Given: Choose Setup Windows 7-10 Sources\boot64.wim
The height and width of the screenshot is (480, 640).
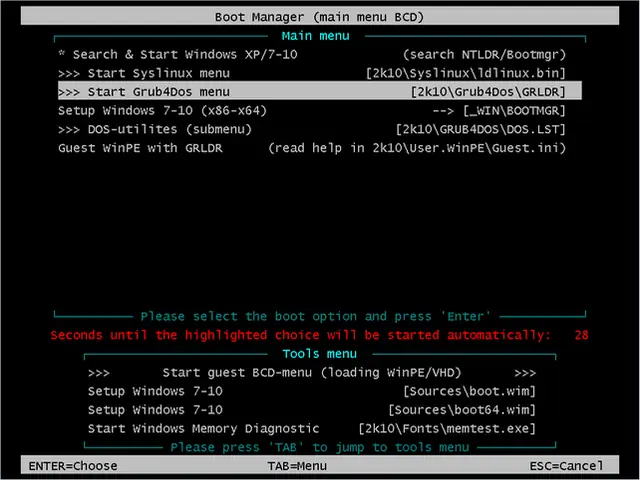Looking at the screenshot, I should point(312,410).
